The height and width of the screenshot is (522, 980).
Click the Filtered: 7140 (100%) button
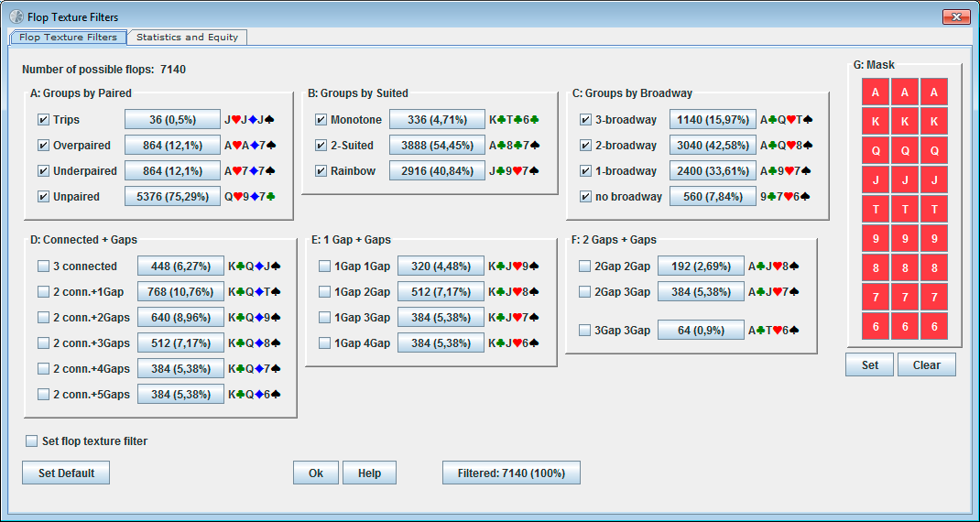tap(511, 473)
